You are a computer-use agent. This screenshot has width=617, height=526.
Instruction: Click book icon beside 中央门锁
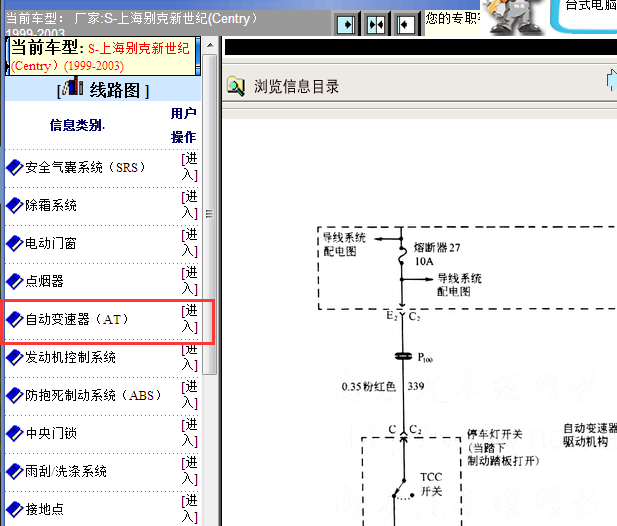coord(15,433)
